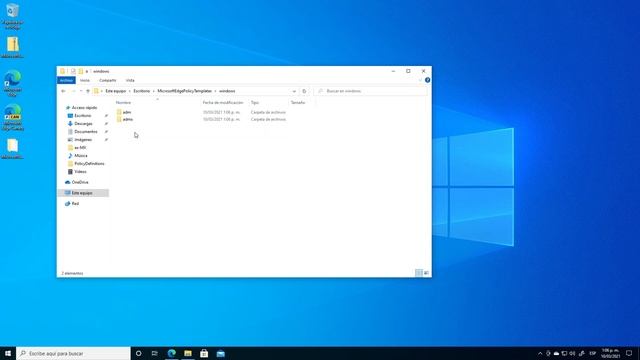640x360 pixels.
Task: Expand the ribbon with the chevron
Action: (420, 80)
